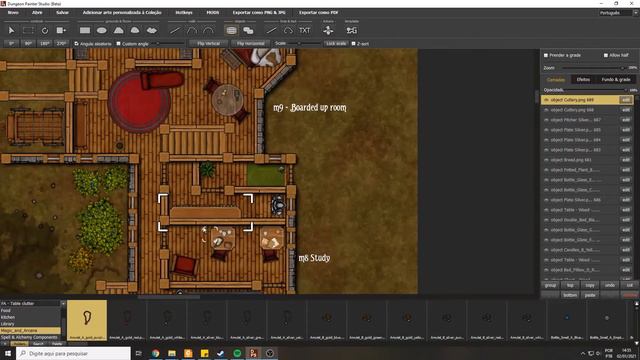Click the undo button in layers panel
Image resolution: width=640 pixels, height=360 pixels.
tap(610, 285)
